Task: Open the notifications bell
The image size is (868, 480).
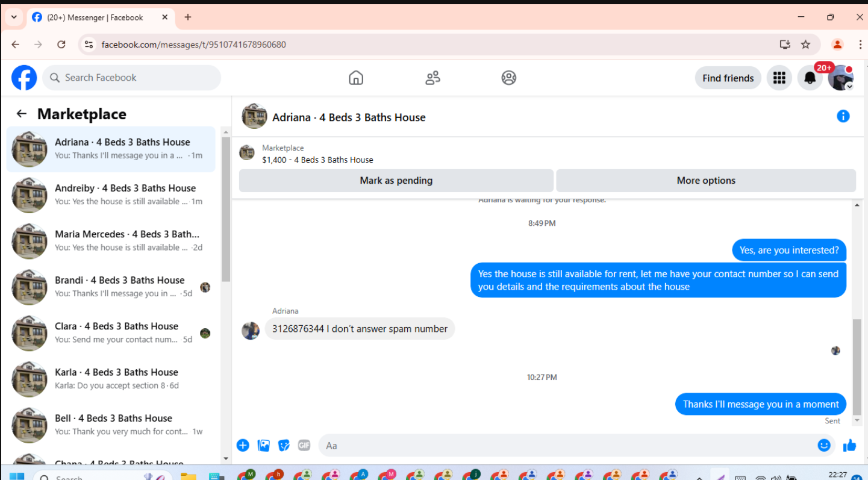Action: click(x=810, y=78)
